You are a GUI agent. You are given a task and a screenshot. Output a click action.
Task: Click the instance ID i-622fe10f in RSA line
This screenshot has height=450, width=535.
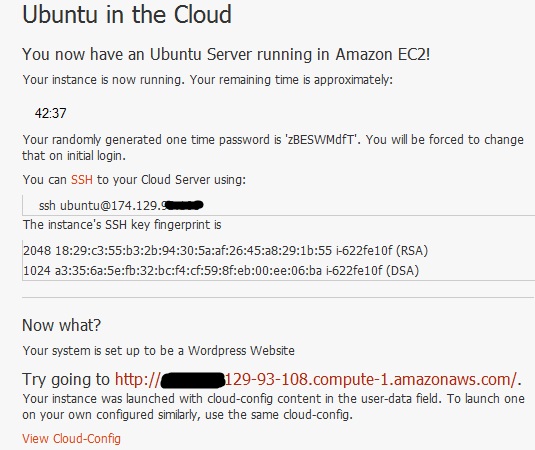(364, 251)
